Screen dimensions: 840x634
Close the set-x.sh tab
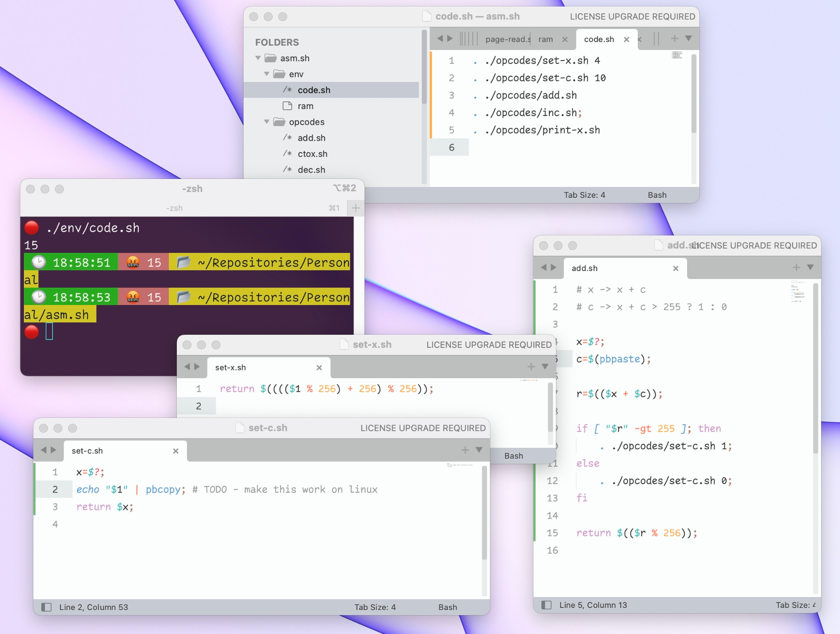(319, 368)
